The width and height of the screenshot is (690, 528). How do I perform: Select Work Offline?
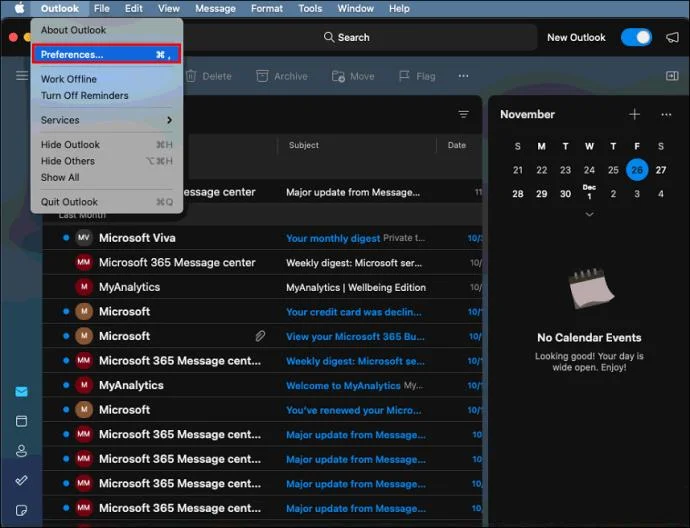[x=106, y=79]
